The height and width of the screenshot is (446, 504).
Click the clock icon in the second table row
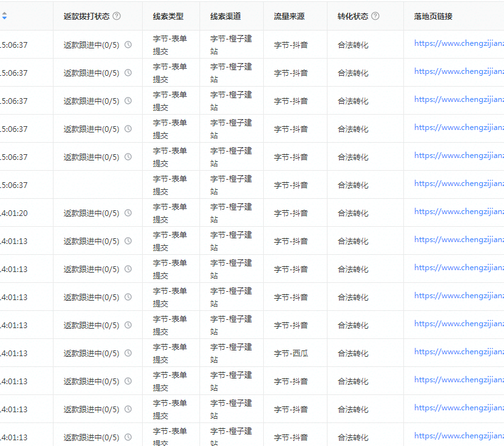128,73
